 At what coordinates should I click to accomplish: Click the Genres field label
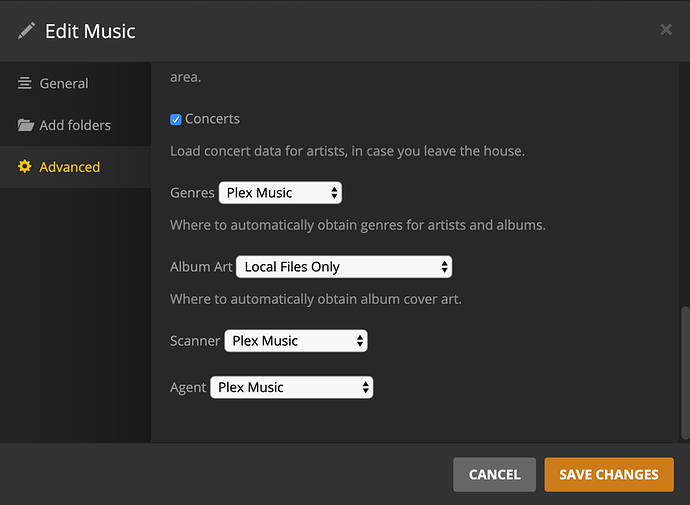192,193
